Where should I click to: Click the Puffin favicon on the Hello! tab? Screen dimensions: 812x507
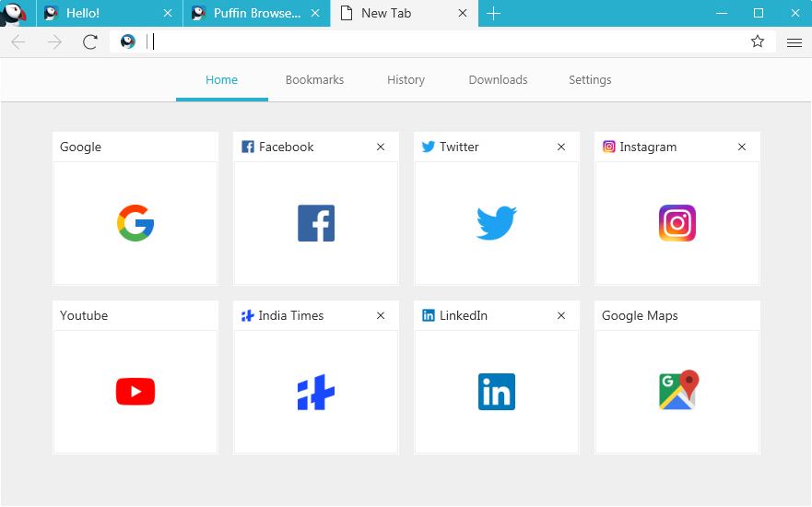tap(51, 14)
